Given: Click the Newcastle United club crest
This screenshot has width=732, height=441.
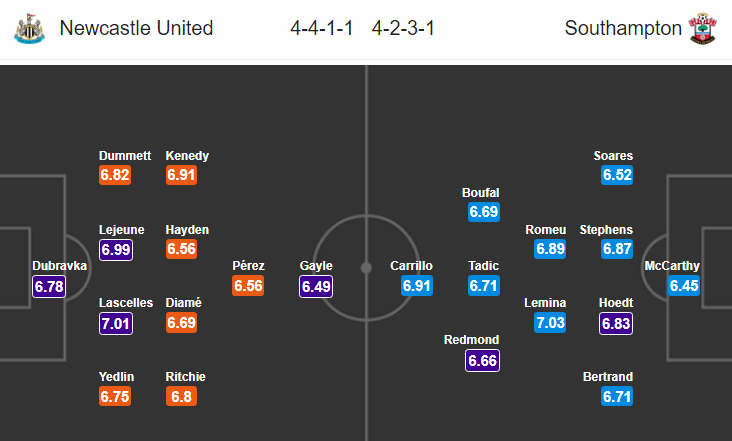Looking at the screenshot, I should pos(29,28).
